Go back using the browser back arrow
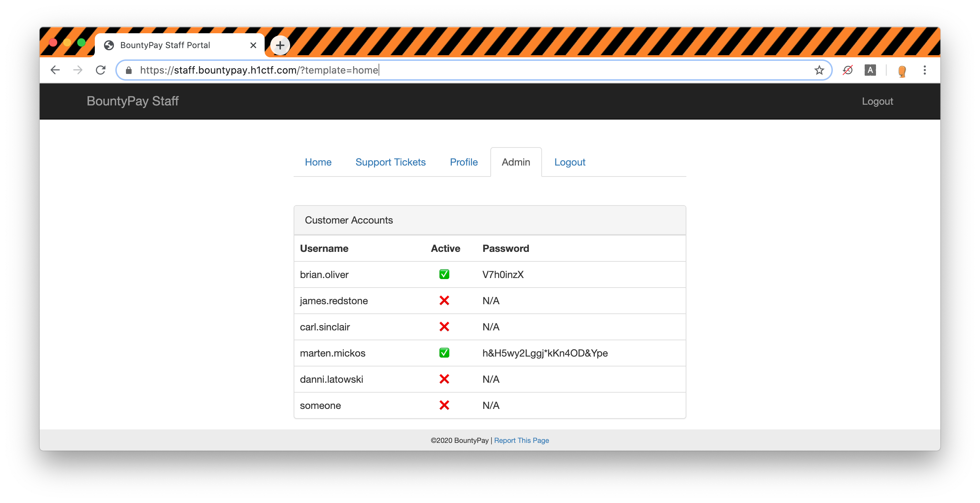The image size is (980, 503). click(x=55, y=70)
